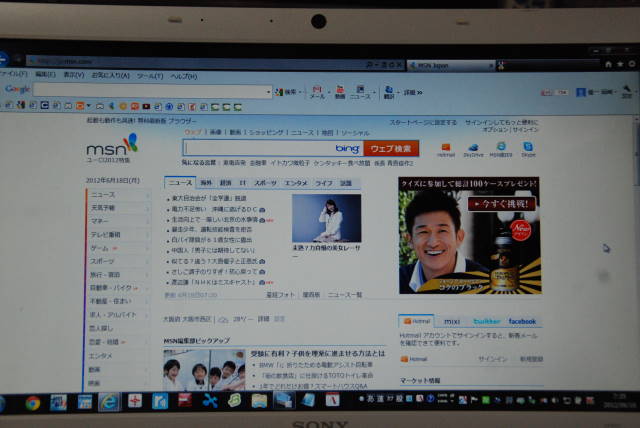Viewport: 640px width, 428px height.
Task: Switch to the twitter social tab
Action: [486, 322]
